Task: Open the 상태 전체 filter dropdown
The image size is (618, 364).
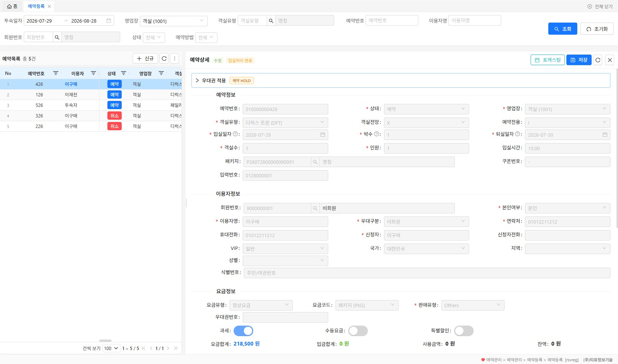Action: point(154,37)
